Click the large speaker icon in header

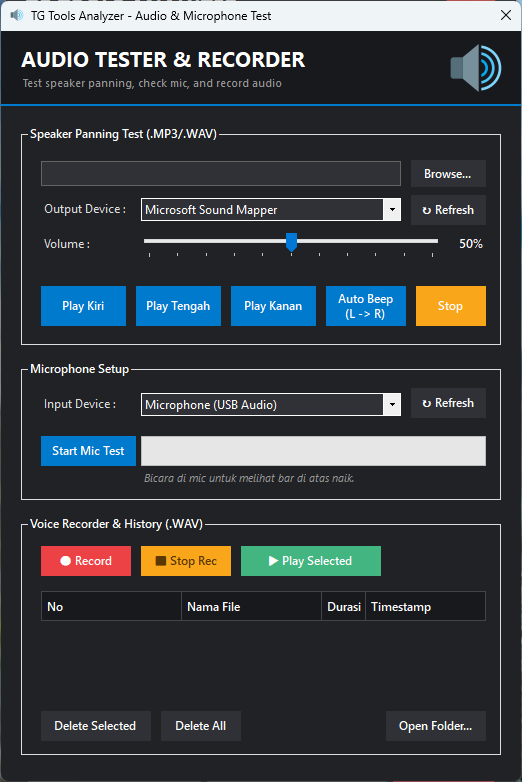pos(476,68)
